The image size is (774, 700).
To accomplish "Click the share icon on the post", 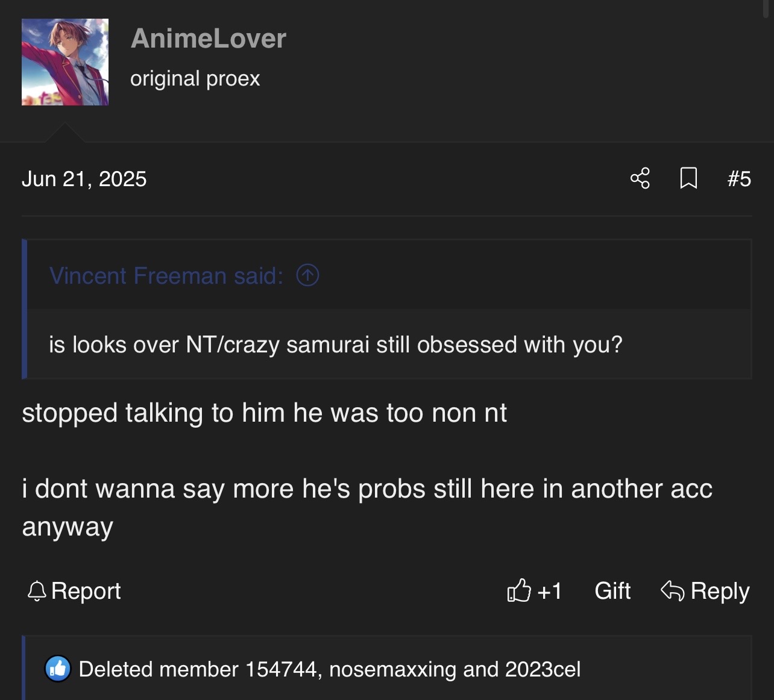I will pyautogui.click(x=640, y=178).
